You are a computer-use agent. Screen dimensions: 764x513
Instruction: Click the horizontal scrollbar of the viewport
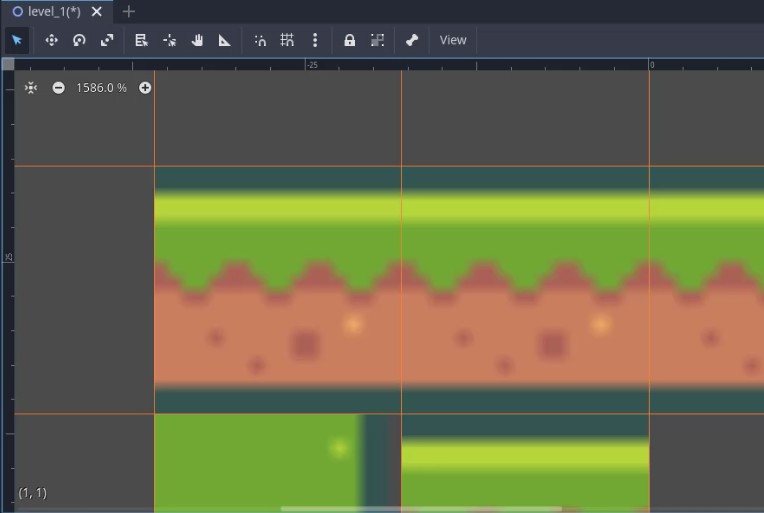click(421, 509)
